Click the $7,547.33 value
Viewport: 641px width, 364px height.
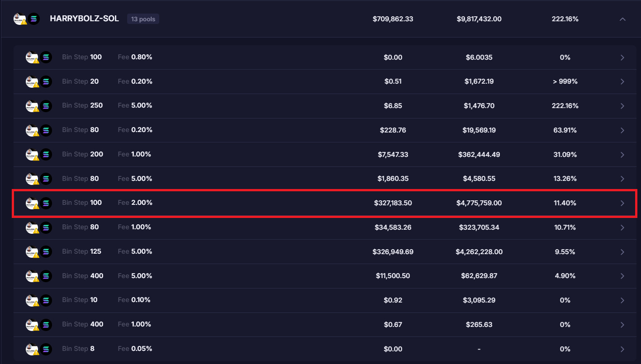[393, 155]
